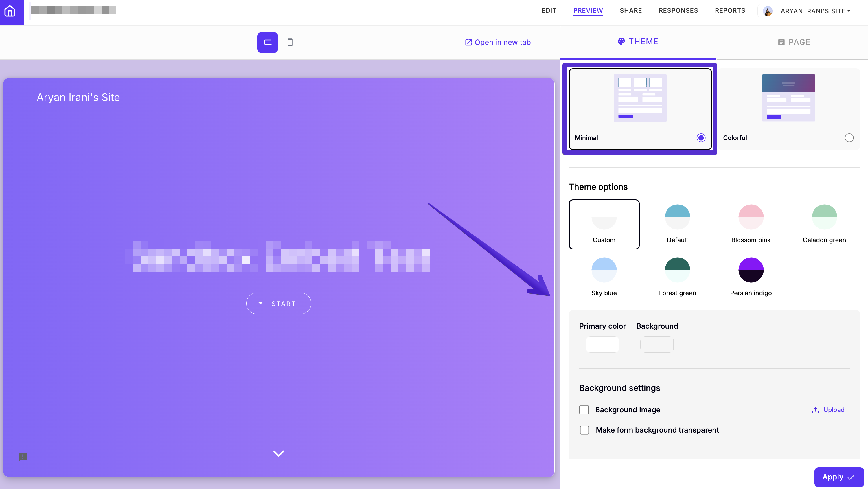Click the user avatar picture
Viewport: 868px width, 489px height.
pyautogui.click(x=768, y=11)
